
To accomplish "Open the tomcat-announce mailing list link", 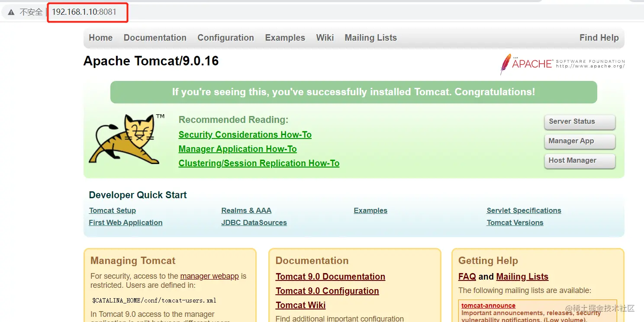I will (x=488, y=306).
